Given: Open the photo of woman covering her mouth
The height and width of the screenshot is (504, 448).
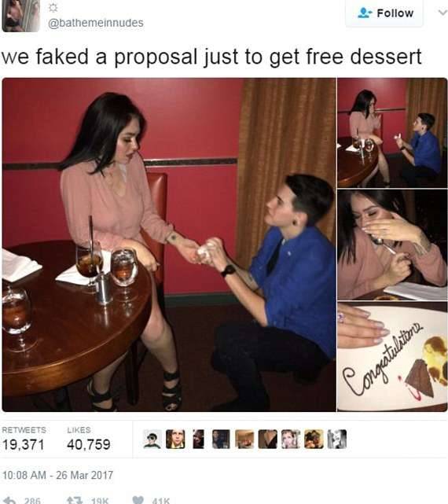Looking at the screenshot, I should 392,245.
